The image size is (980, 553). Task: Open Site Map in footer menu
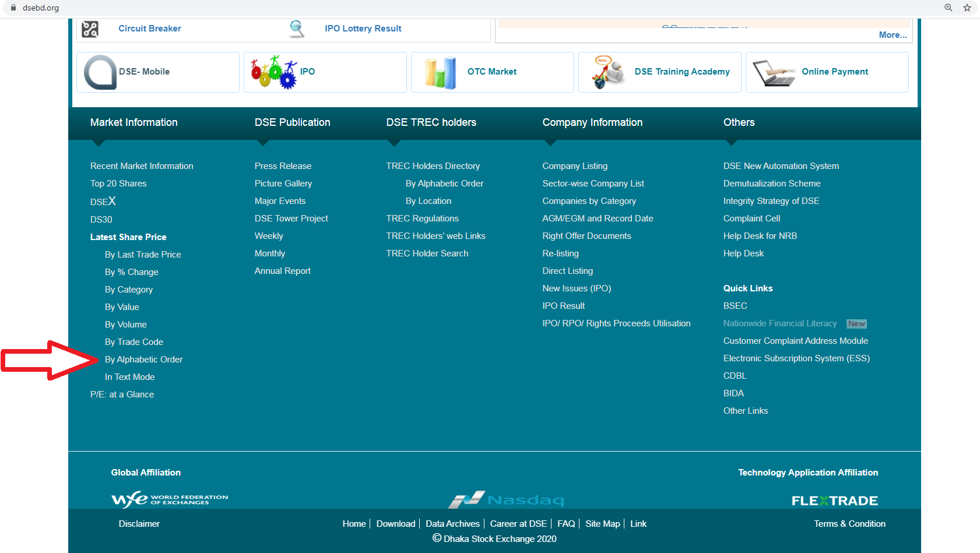[x=603, y=524]
